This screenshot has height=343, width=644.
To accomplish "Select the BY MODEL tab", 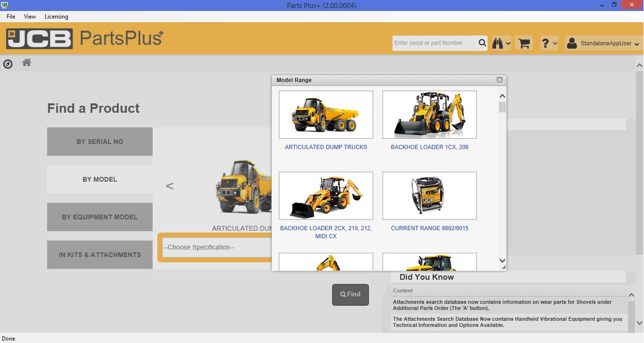I will tap(100, 179).
